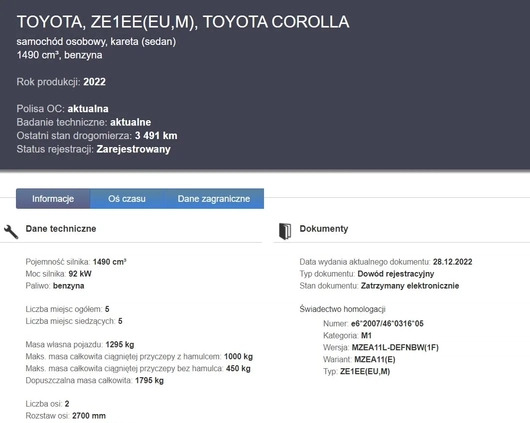This screenshot has width=530, height=423.
Task: Click document state Zatrzymany elektronicznie
Action: pyautogui.click(x=410, y=286)
